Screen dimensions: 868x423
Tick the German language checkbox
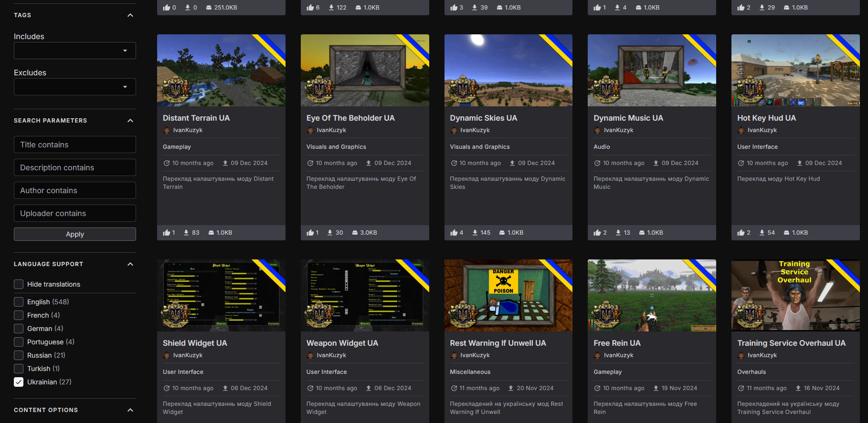(19, 329)
